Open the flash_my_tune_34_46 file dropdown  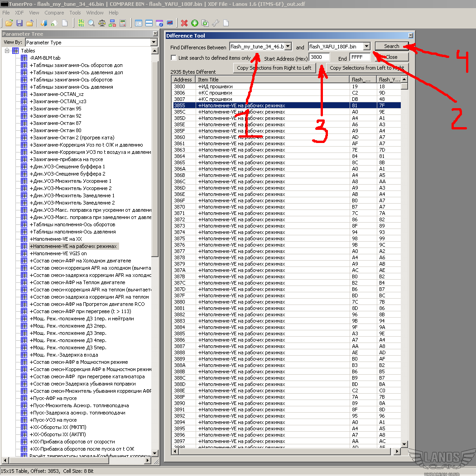click(288, 47)
